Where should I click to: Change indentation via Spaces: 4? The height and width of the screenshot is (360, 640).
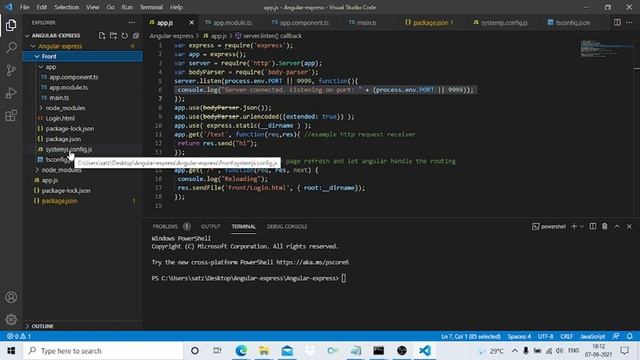[519, 336]
